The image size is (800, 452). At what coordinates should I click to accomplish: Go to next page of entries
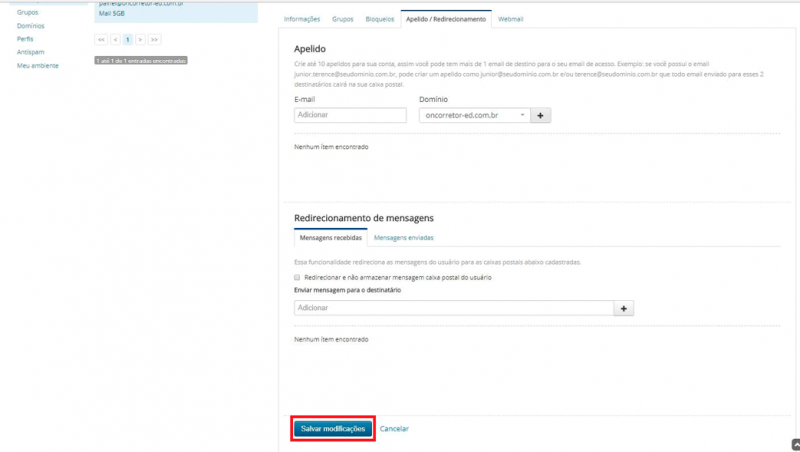[x=140, y=40]
